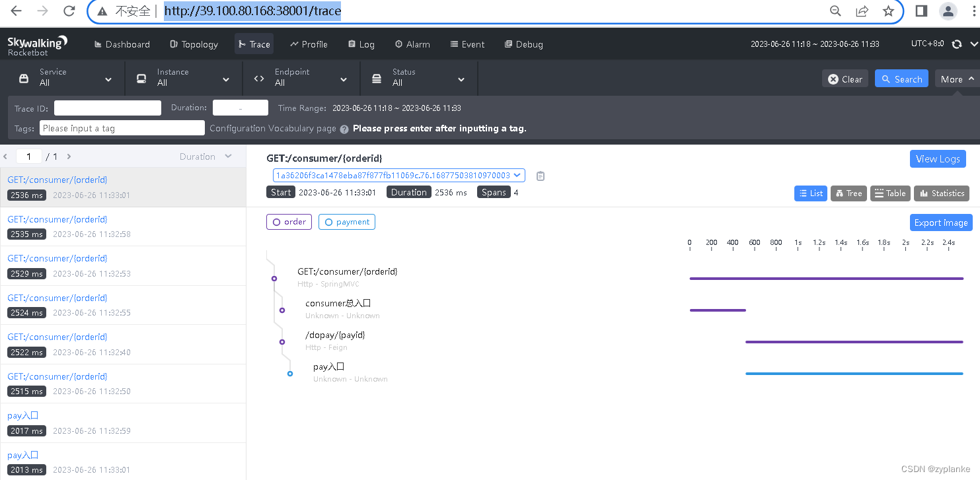The height and width of the screenshot is (480, 980).
Task: Switch the trace spans to Table view
Action: (889, 193)
